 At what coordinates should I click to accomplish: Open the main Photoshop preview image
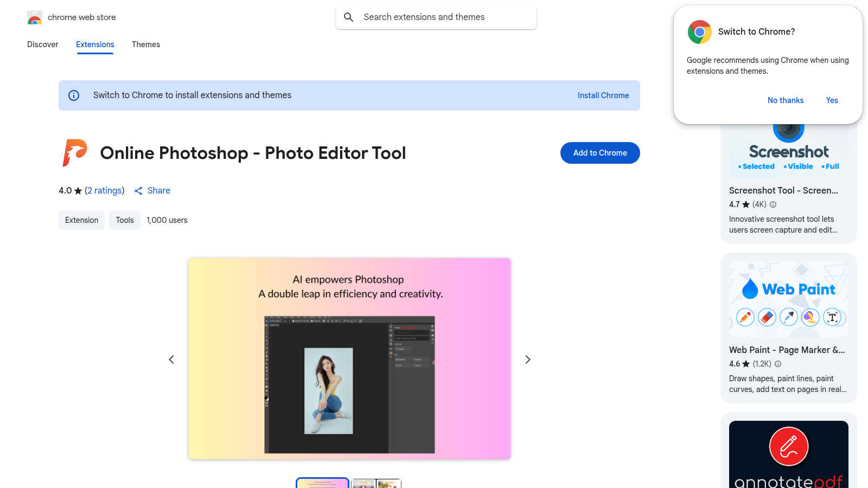coord(349,359)
